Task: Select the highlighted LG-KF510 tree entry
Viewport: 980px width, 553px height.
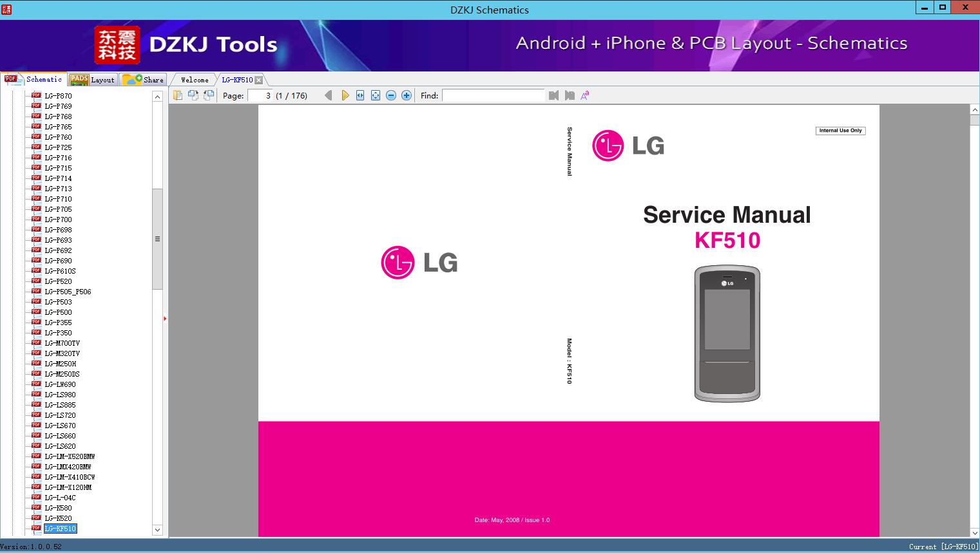Action: coord(60,529)
